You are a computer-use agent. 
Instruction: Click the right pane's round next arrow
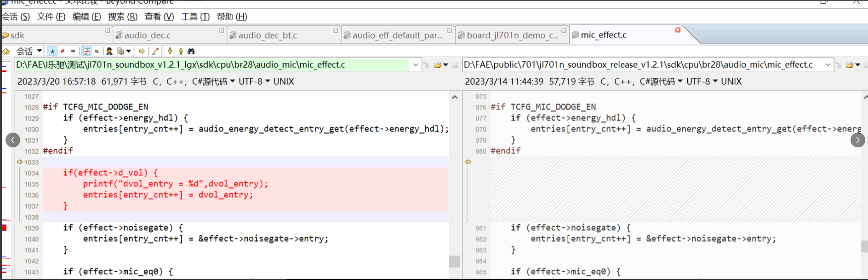pyautogui.click(x=858, y=140)
